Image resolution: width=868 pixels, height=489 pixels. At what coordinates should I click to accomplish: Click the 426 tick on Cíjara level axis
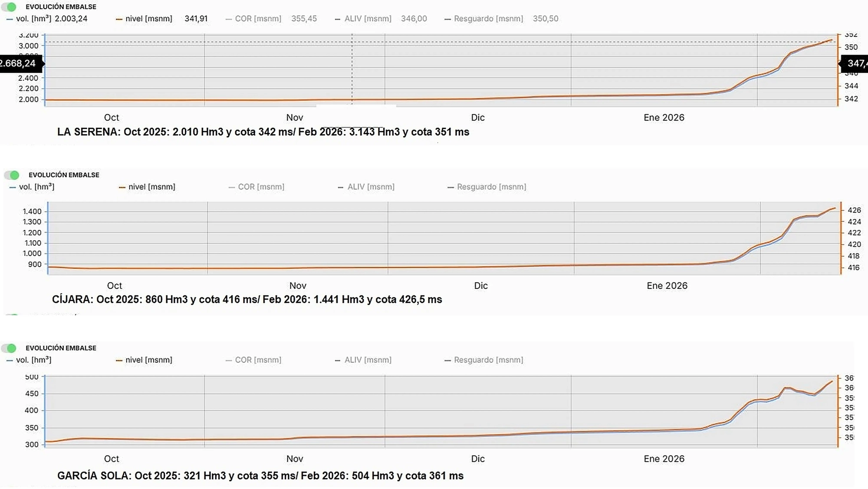854,210
